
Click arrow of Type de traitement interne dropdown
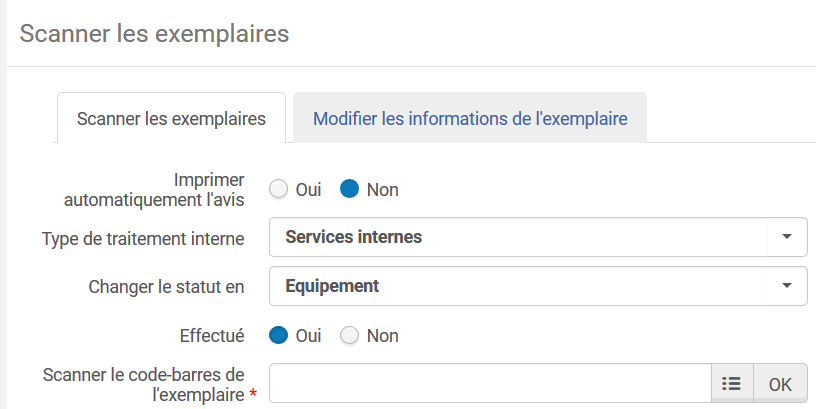point(786,237)
